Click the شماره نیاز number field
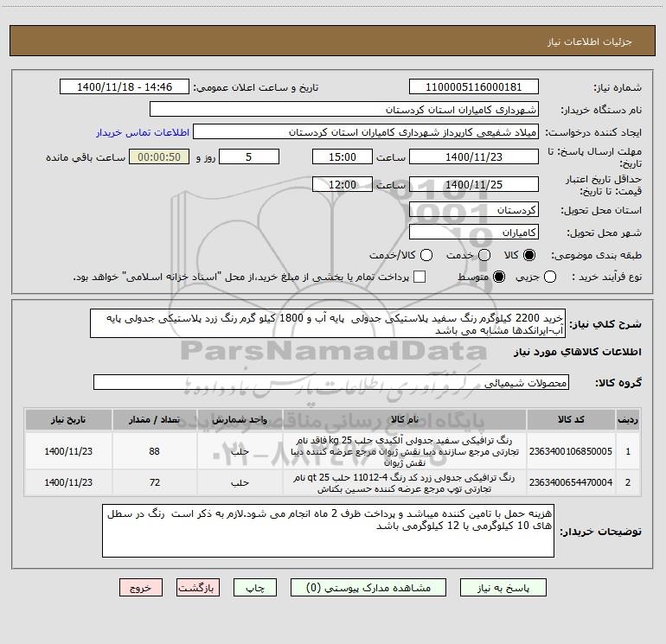Image resolution: width=666 pixels, height=644 pixels. (474, 87)
